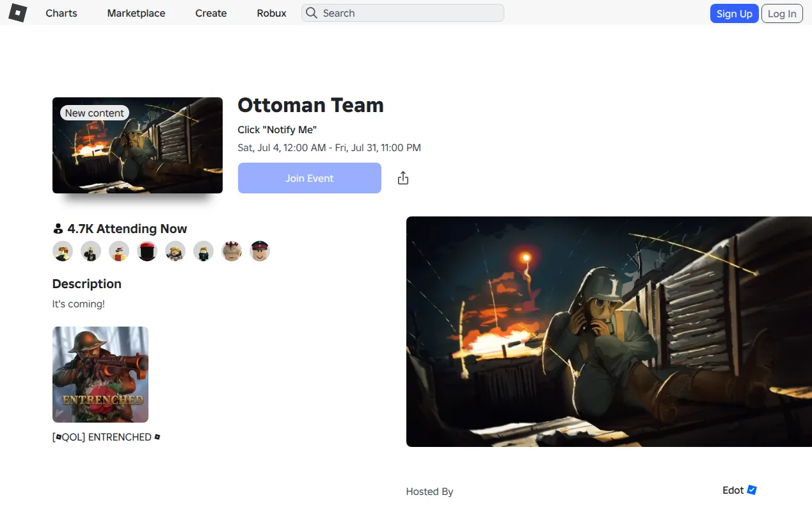Open the ENTRENCHED game thumbnail
The width and height of the screenshot is (812, 527).
(100, 375)
